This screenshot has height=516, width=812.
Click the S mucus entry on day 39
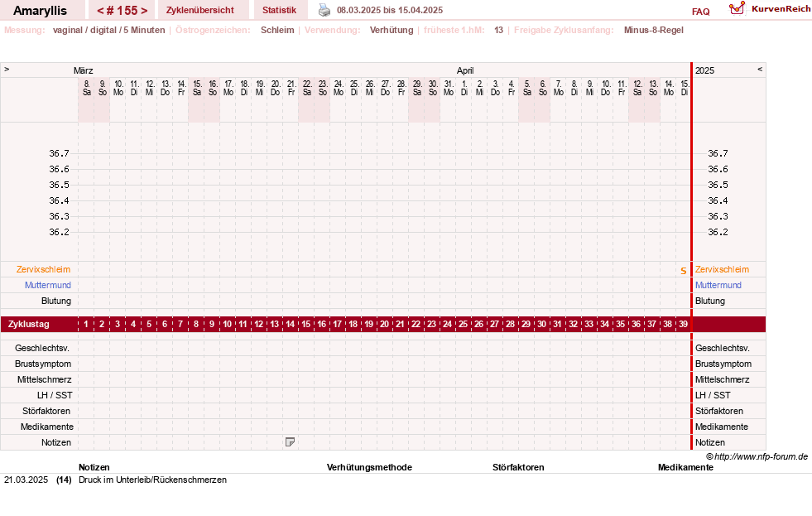point(684,271)
